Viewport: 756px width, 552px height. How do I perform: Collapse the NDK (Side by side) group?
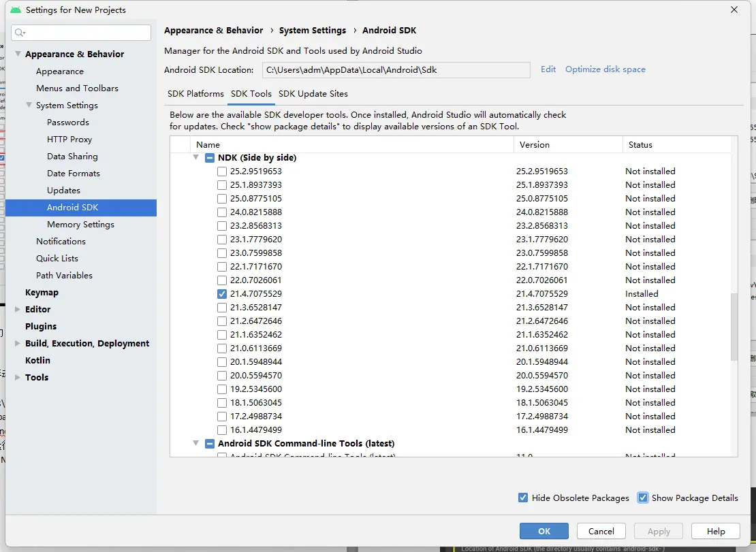click(x=195, y=157)
